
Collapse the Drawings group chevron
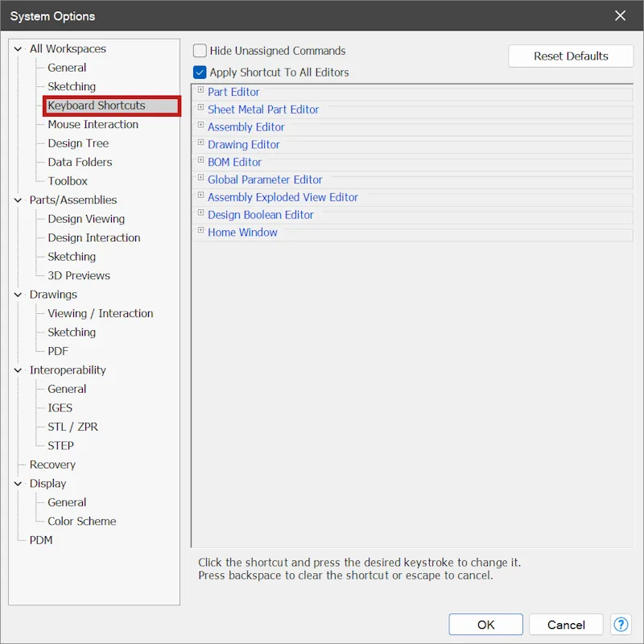click(18, 295)
